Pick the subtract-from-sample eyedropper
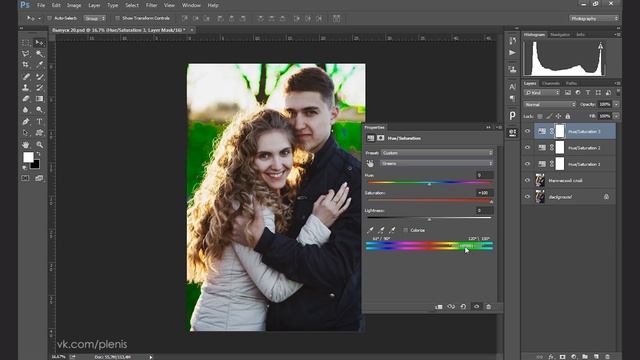Viewport: 640px width, 360px height. tap(392, 230)
